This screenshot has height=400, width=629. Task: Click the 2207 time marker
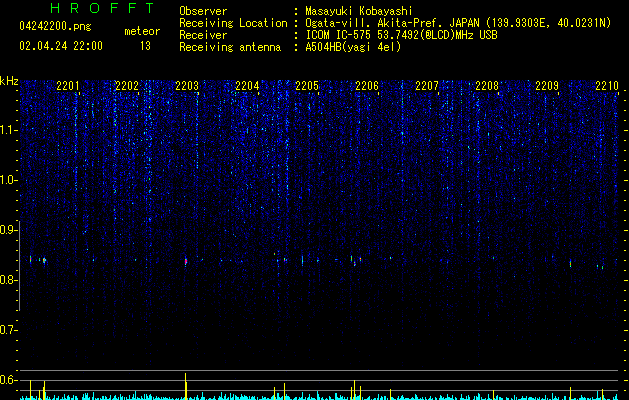(x=427, y=85)
